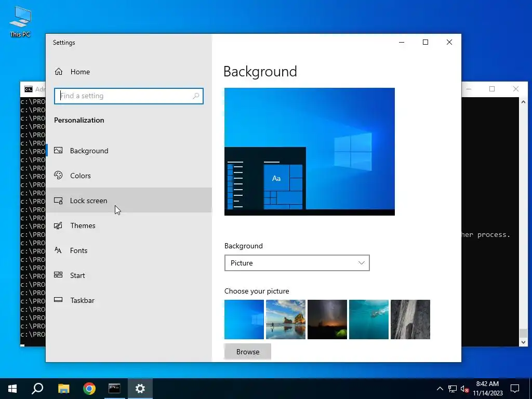This screenshot has width=532, height=399.
Task: Select Lock screen in Personalization menu
Action: pos(129,200)
